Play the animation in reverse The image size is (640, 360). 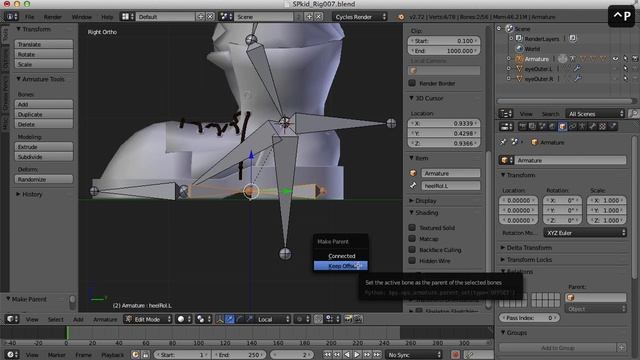[347, 355]
